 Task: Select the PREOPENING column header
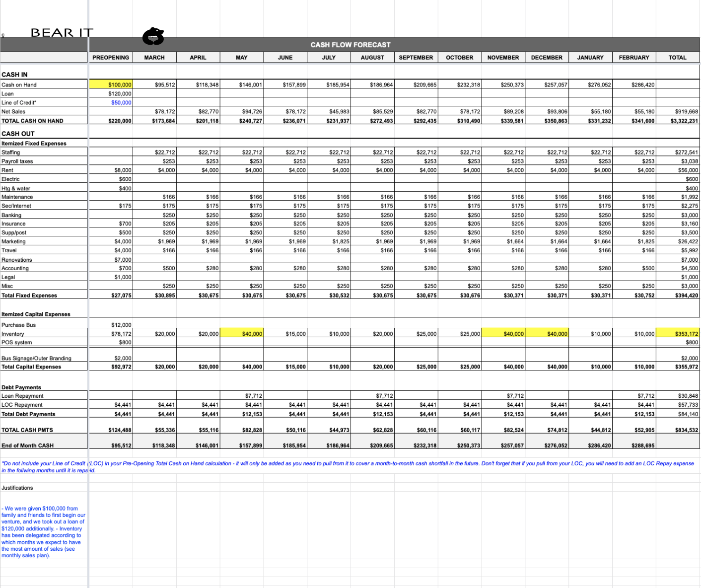111,58
